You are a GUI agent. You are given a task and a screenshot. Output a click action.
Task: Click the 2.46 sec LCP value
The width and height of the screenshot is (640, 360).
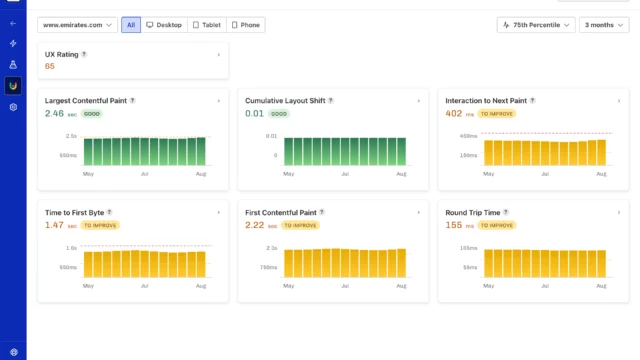61,113
